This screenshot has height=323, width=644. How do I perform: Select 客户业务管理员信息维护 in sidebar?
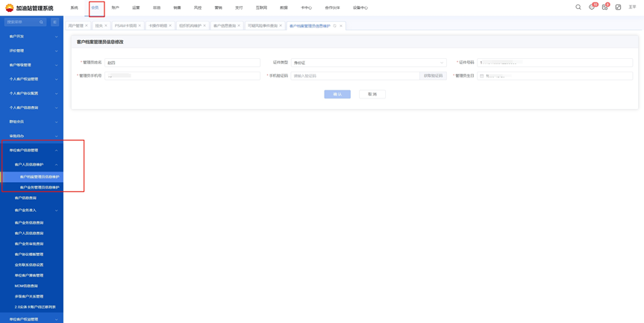pyautogui.click(x=40, y=187)
